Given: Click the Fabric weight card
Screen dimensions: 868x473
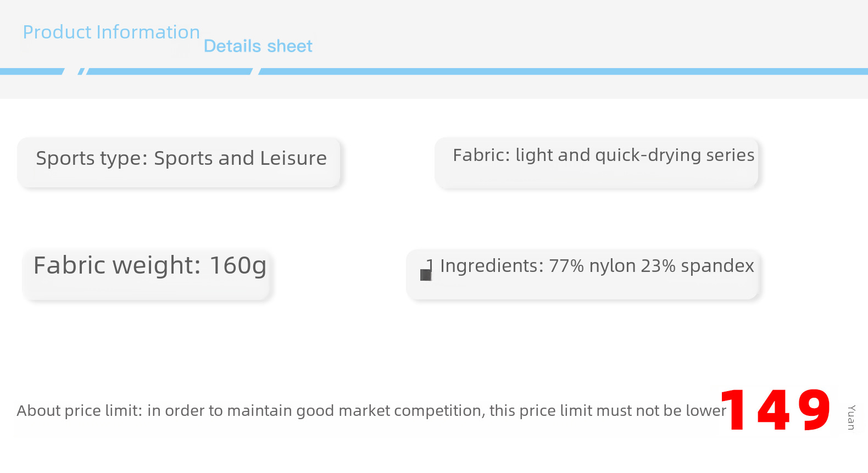Looking at the screenshot, I should (147, 274).
